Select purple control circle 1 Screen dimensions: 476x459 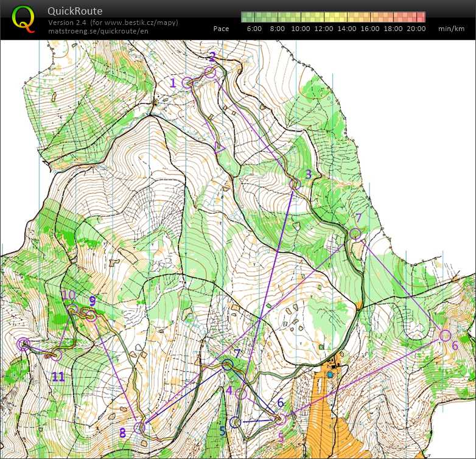point(187,83)
